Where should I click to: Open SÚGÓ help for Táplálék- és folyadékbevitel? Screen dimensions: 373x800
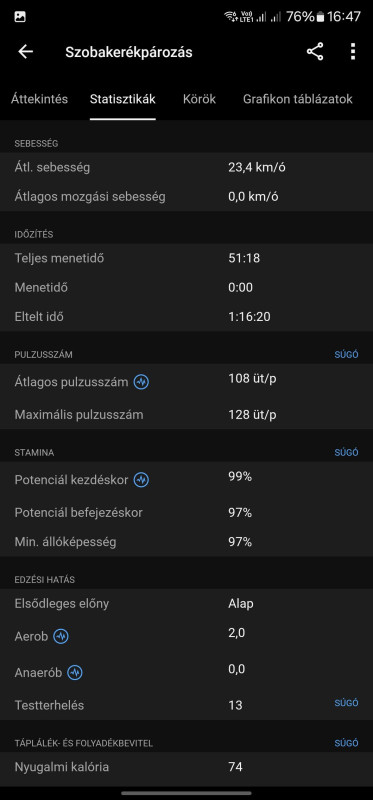pyautogui.click(x=346, y=743)
